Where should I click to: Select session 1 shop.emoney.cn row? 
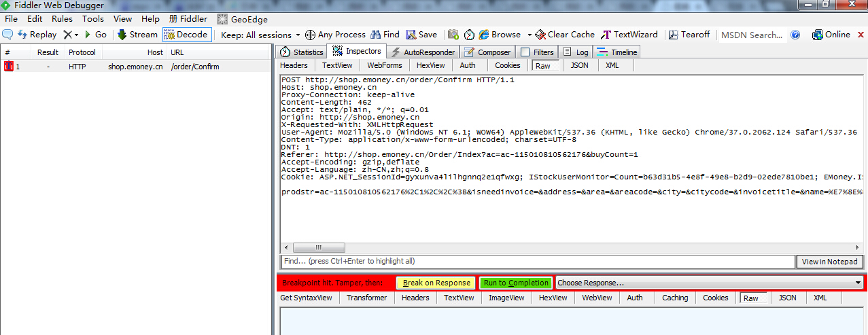(136, 67)
